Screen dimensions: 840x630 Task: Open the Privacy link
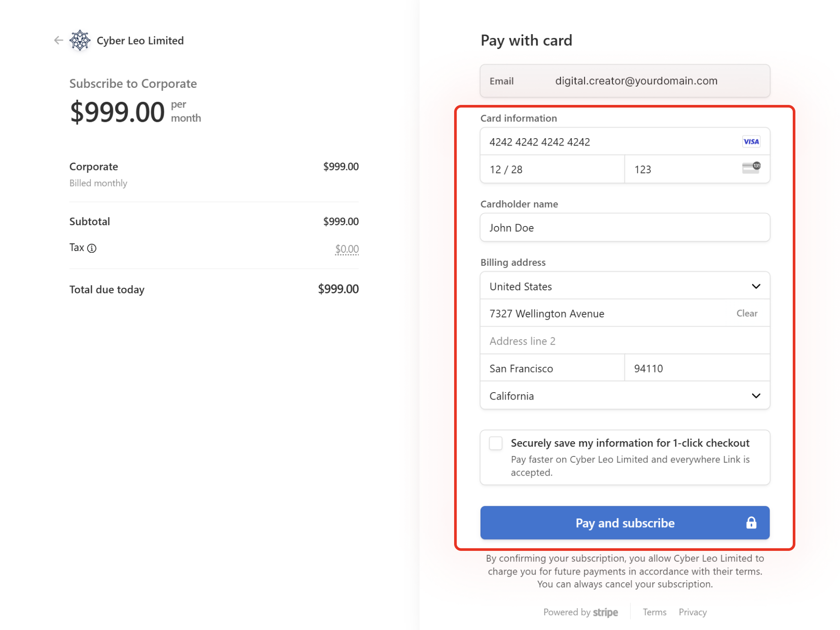[692, 612]
